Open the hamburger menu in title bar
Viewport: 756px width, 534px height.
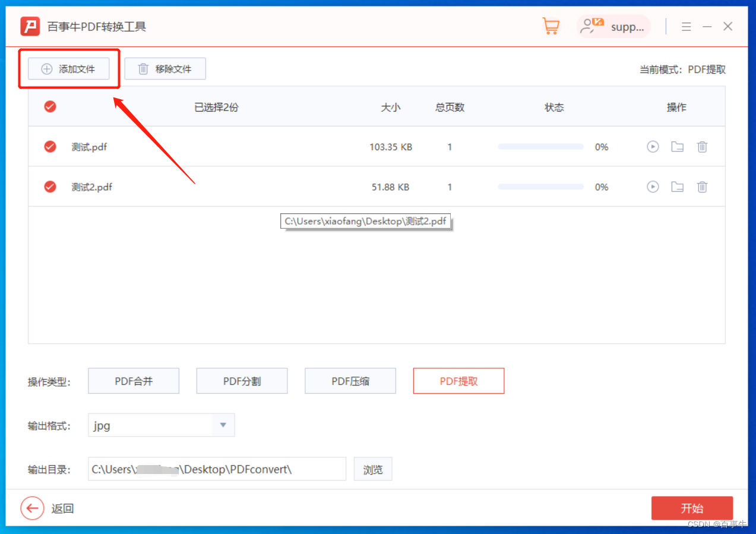[x=687, y=27]
